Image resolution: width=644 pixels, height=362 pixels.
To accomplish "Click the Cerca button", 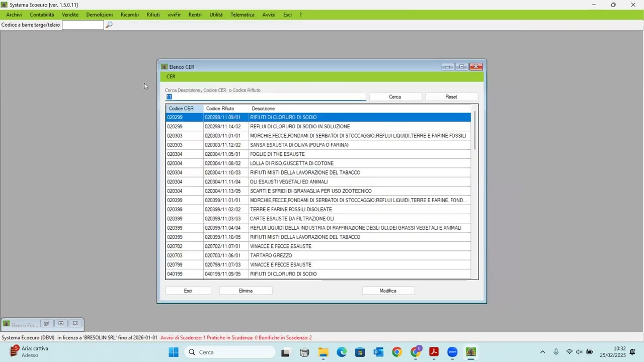I will pyautogui.click(x=395, y=97).
